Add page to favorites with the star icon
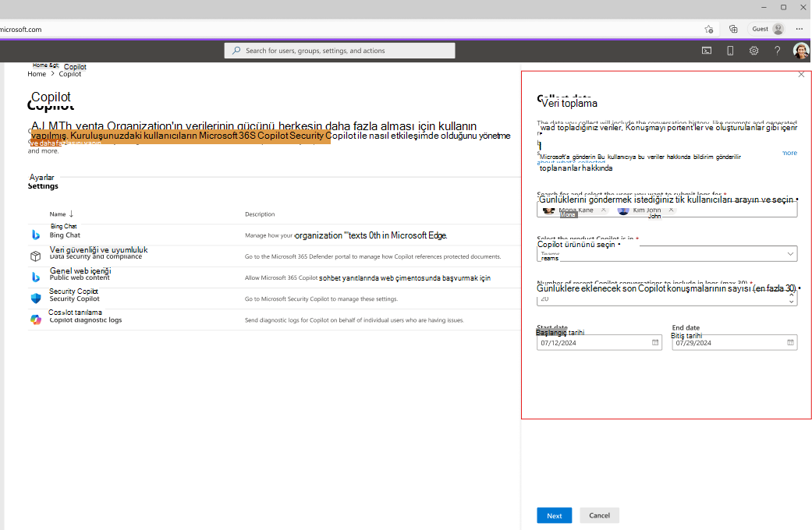This screenshot has width=812, height=530. tap(709, 29)
